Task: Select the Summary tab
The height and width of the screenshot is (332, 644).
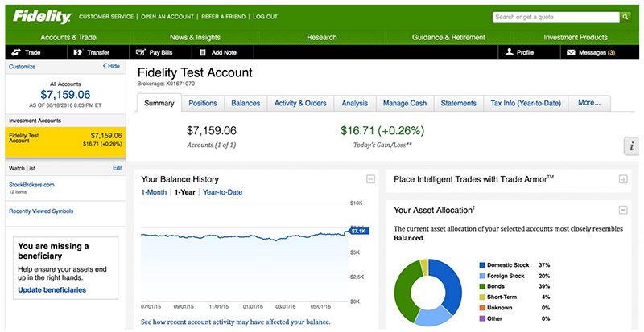Action: pyautogui.click(x=158, y=103)
